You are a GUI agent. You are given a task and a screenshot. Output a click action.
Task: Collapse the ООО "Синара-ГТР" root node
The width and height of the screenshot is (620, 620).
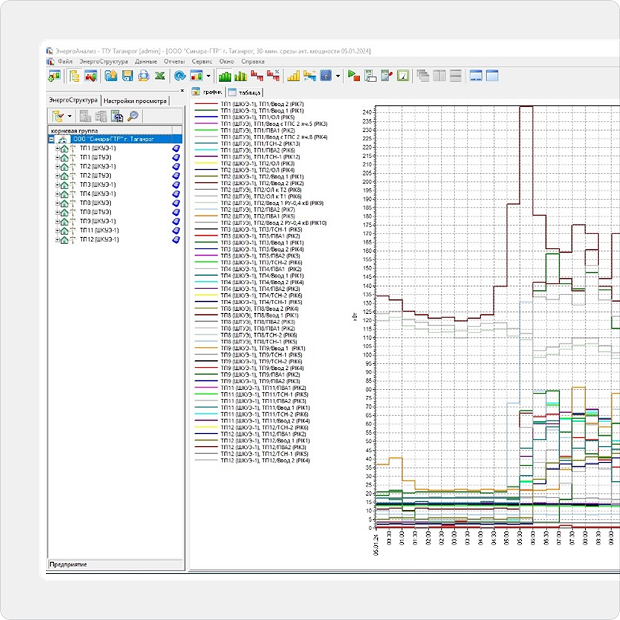pyautogui.click(x=51, y=139)
